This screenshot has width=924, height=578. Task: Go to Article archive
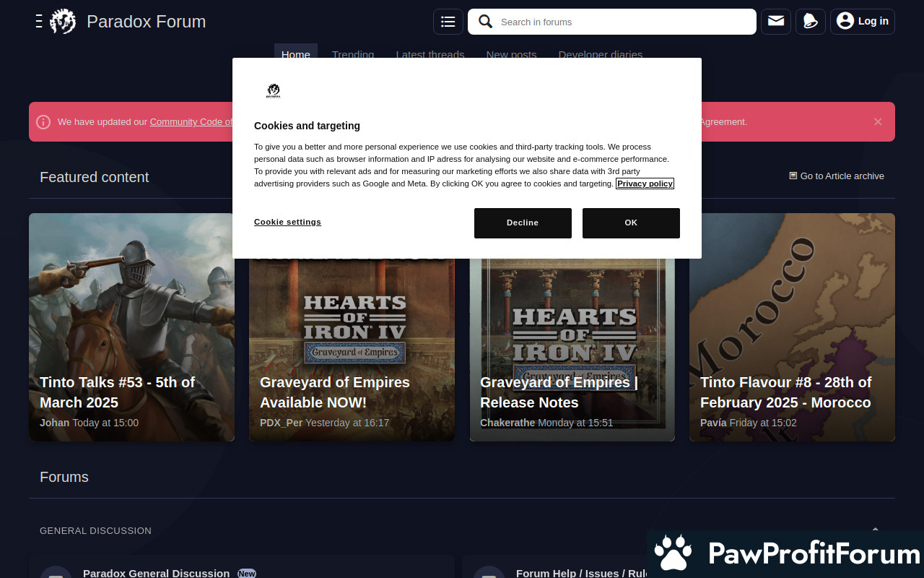(837, 176)
